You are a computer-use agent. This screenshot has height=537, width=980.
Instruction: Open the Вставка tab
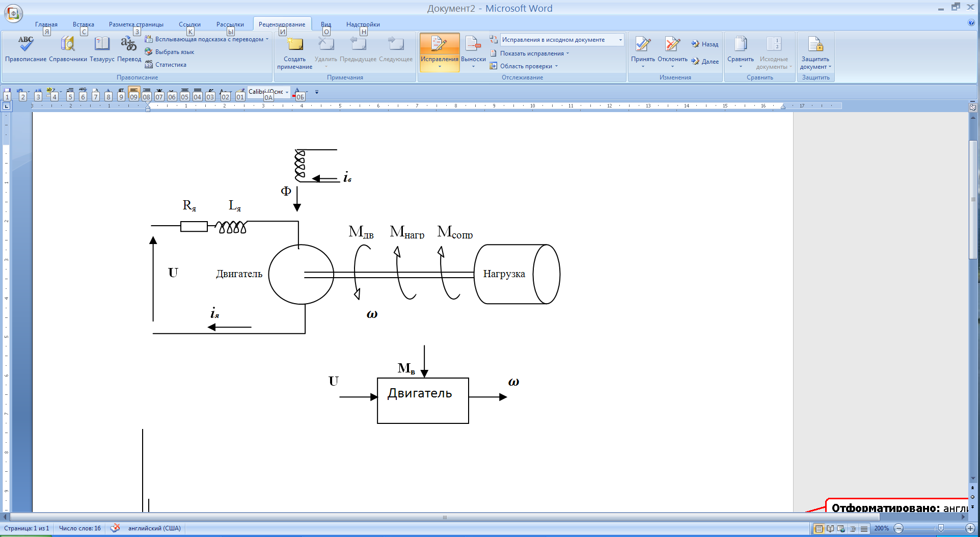pyautogui.click(x=84, y=24)
